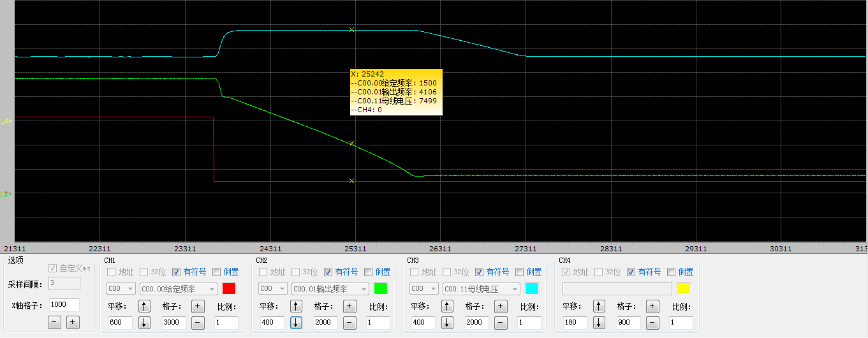Click the X轴格子 input field showing 1000
868x338 pixels.
click(x=64, y=305)
